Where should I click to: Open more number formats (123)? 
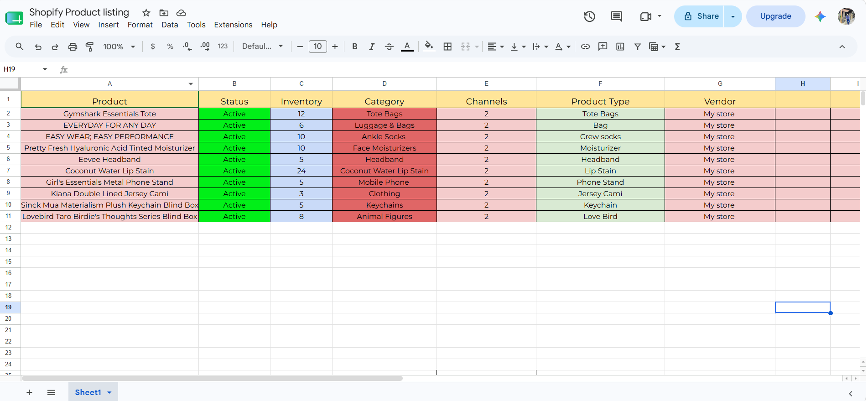click(223, 47)
